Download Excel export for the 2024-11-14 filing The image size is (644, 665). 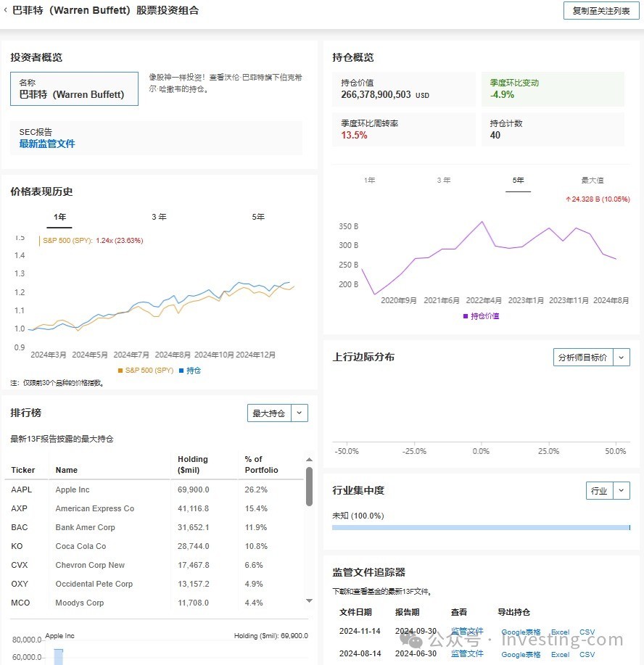coord(560,632)
